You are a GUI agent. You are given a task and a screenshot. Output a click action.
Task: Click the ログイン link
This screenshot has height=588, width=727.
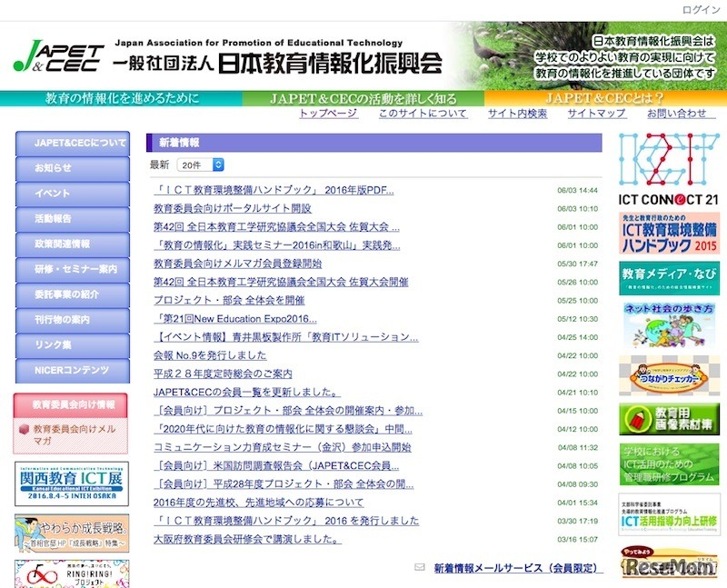point(701,10)
